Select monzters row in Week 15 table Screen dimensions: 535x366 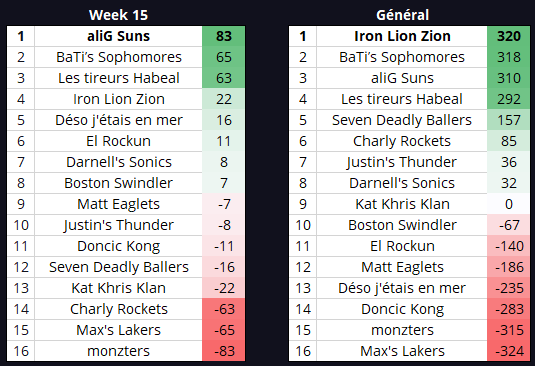[126, 351]
